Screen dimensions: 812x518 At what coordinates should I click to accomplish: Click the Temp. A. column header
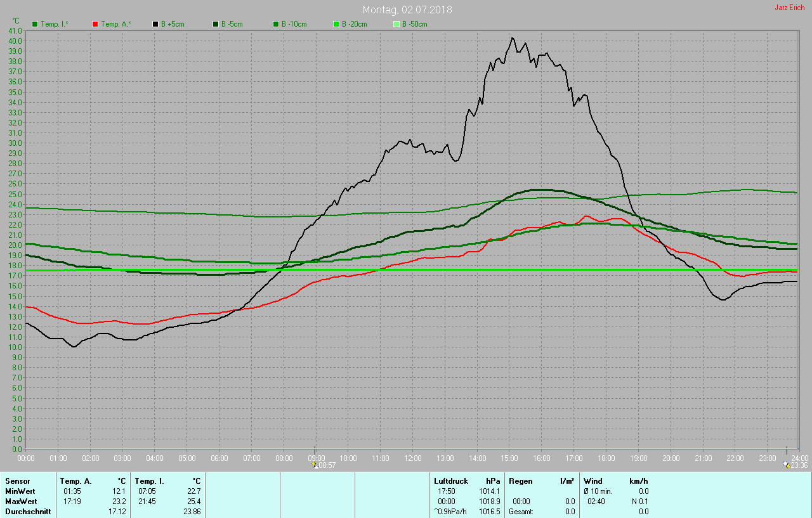(x=75, y=481)
